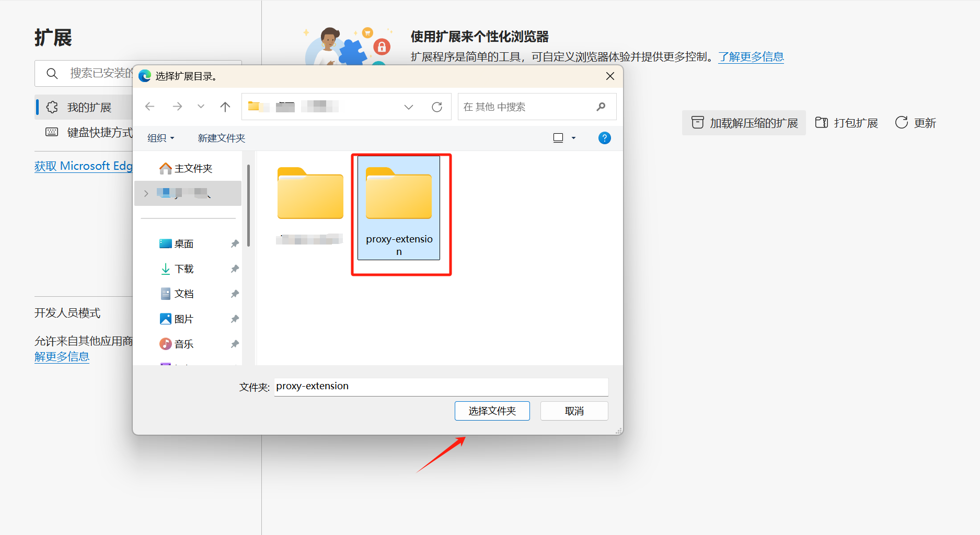
Task: Open the Pictures folder in sidebar
Action: 183,319
